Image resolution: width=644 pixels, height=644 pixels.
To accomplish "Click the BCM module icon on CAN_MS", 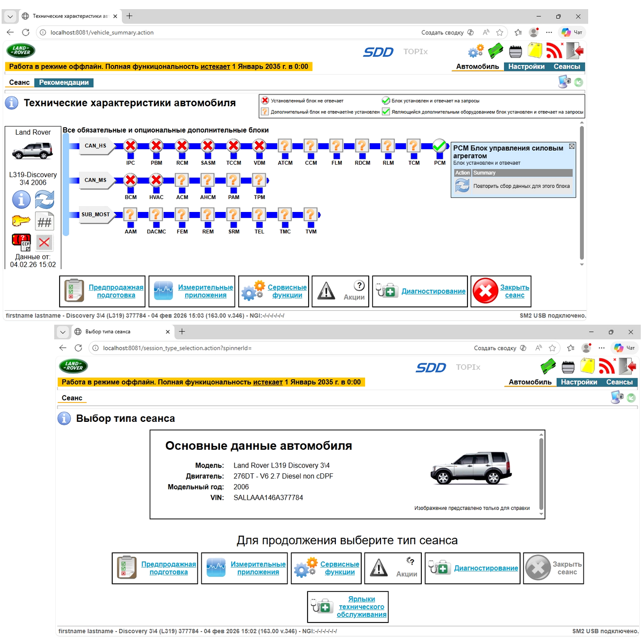I will [130, 180].
